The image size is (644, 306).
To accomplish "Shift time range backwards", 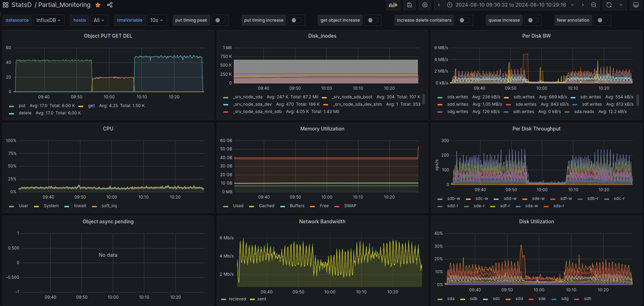I will pos(439,5).
